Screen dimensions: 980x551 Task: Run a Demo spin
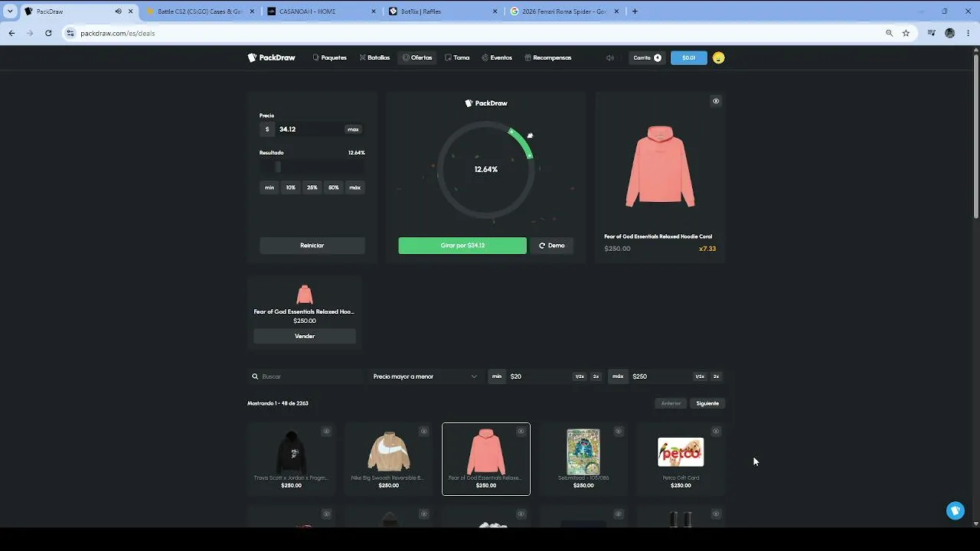(552, 246)
